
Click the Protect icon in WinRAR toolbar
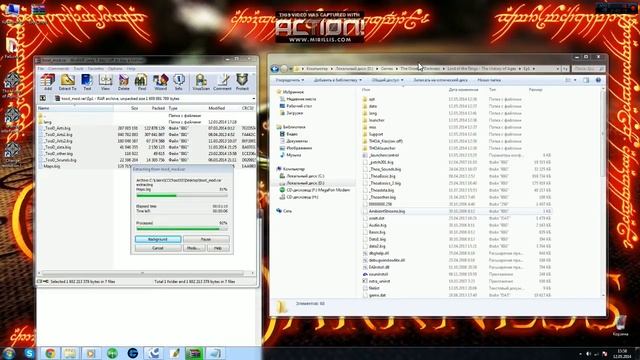coord(242,82)
